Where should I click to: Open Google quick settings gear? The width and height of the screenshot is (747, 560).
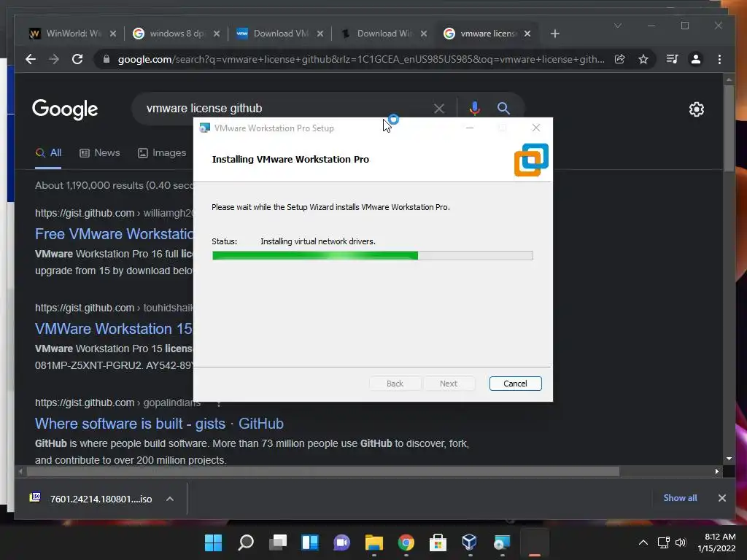coord(697,109)
